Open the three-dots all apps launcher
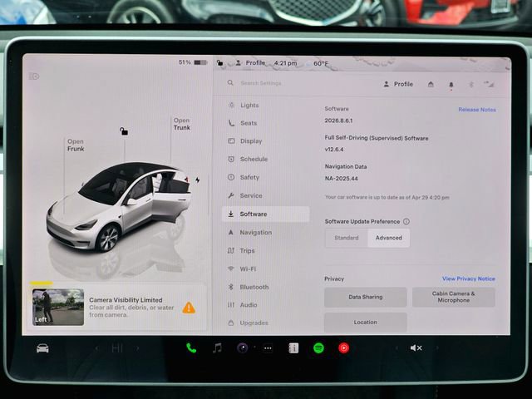 (x=268, y=348)
